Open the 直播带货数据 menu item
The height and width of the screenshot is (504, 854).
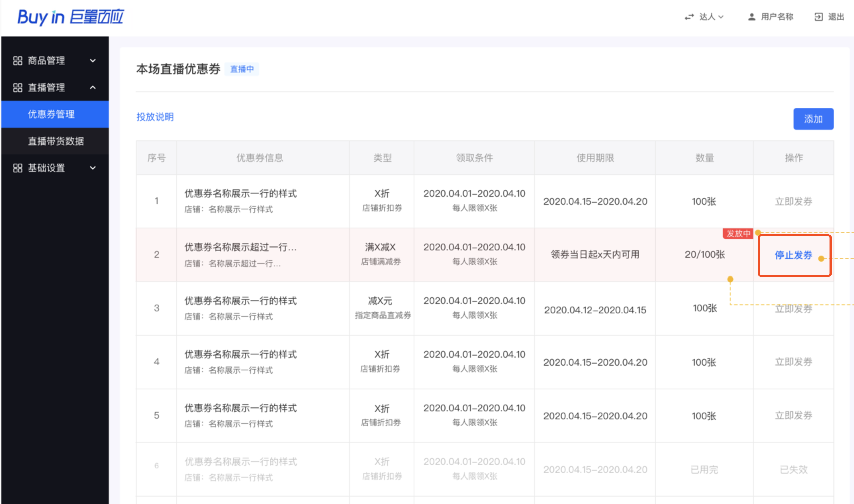pos(56,141)
